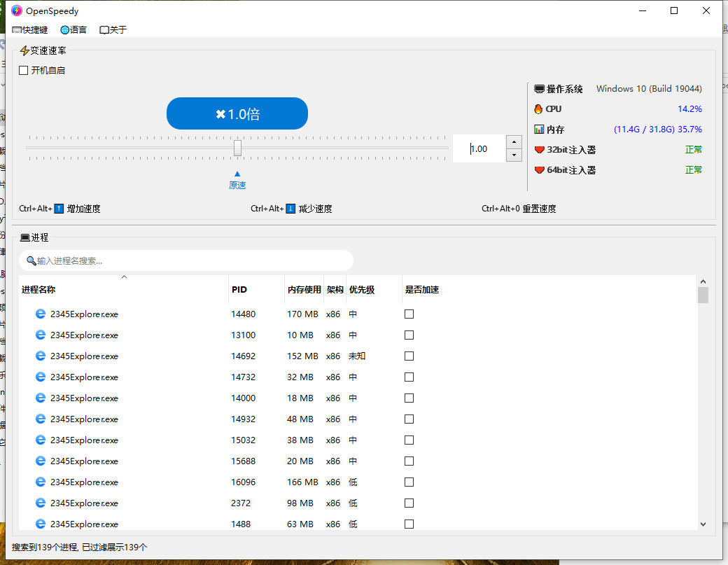Increase speed with the spin box up arrow

(514, 142)
